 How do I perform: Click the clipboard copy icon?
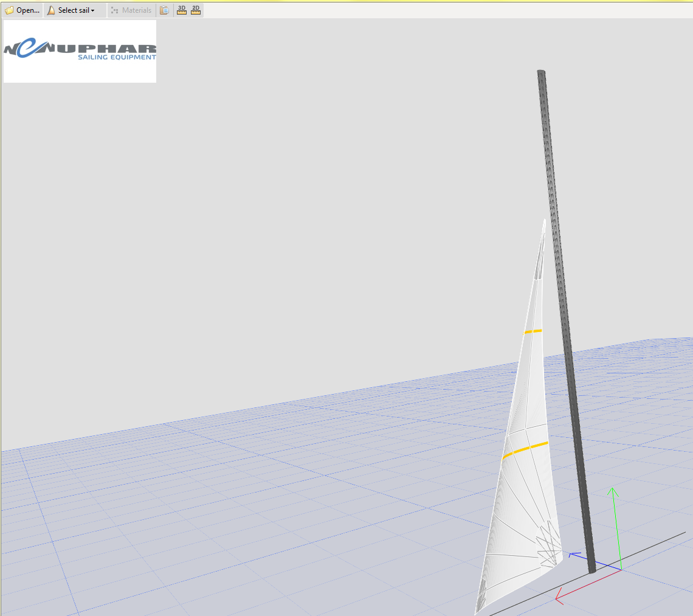[164, 10]
